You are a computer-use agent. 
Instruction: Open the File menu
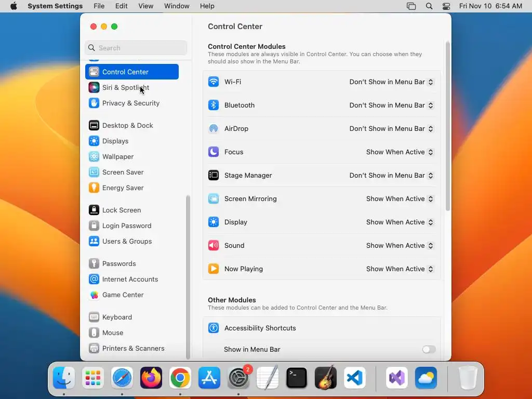point(99,6)
